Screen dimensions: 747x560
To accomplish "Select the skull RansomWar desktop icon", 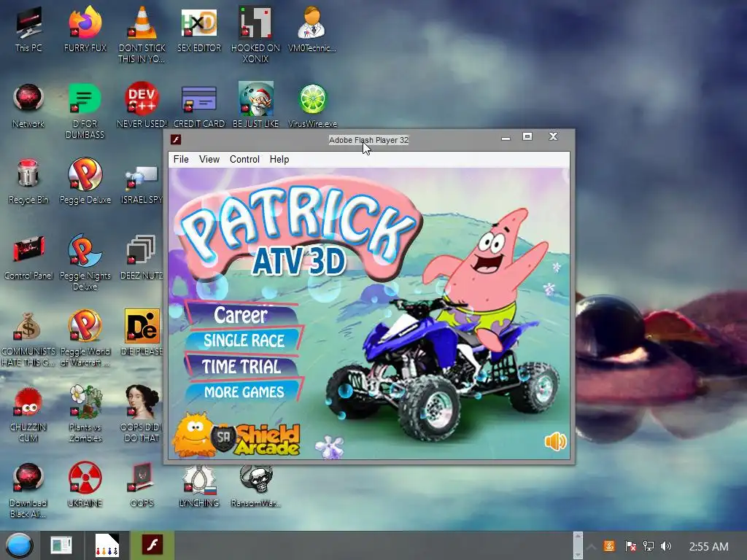I will [x=256, y=486].
